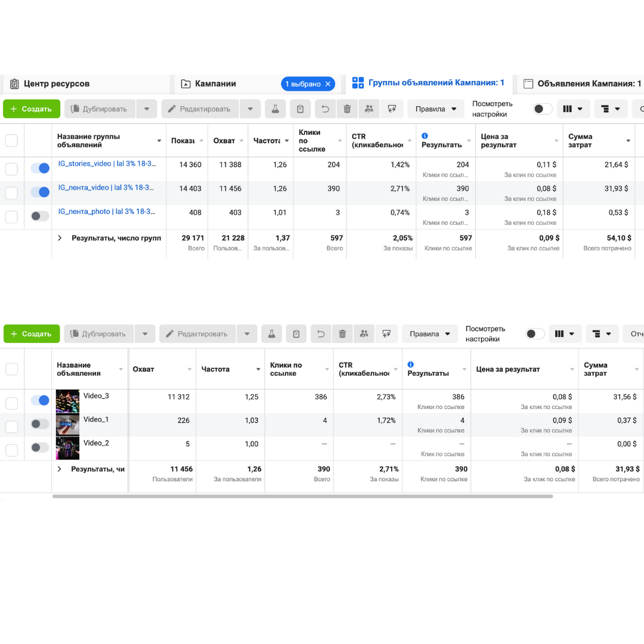
Task: Click the undo arrow icon in ad sets toolbar
Action: coord(325,109)
